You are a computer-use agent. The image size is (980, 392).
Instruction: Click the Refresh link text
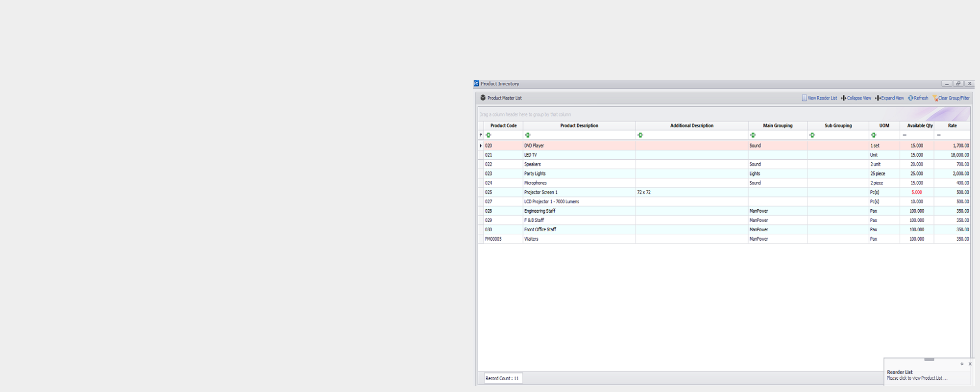coord(921,98)
